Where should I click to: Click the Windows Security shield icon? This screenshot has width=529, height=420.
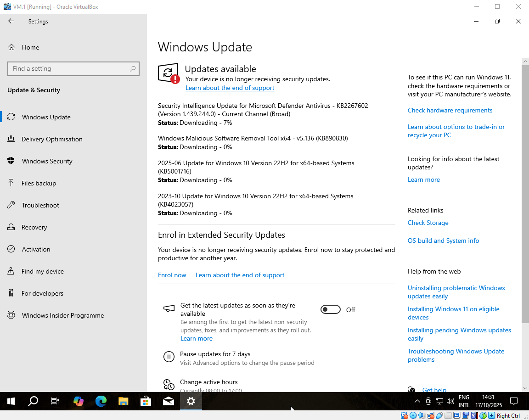pos(11,161)
